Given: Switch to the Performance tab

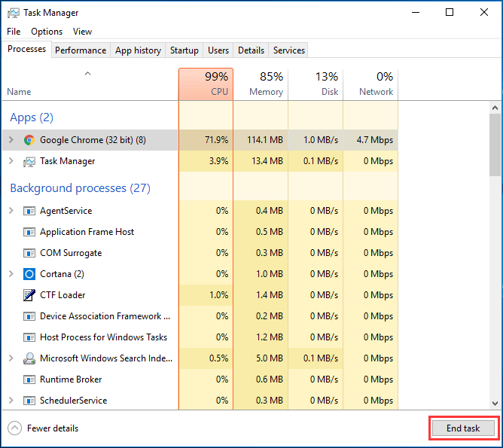Looking at the screenshot, I should [x=81, y=50].
